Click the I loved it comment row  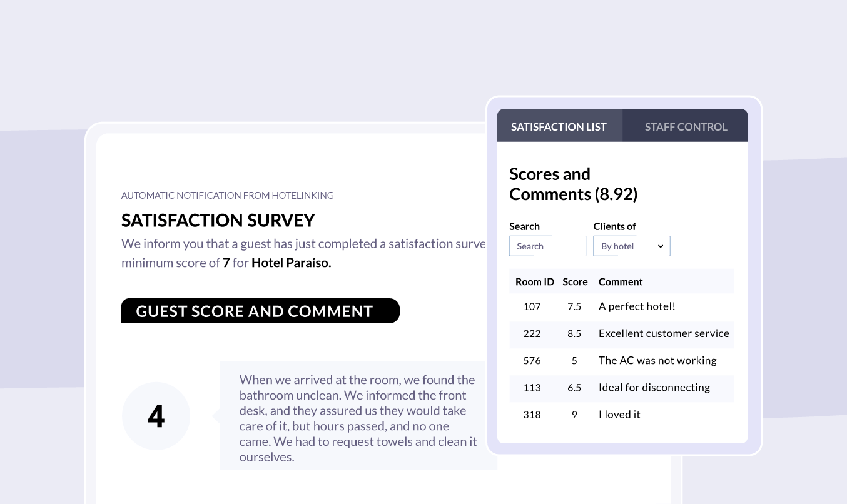pos(622,414)
